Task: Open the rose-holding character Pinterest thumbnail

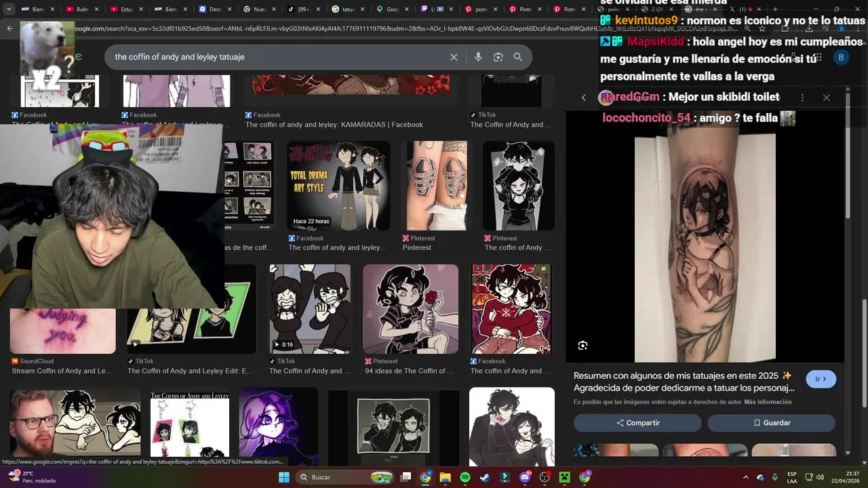Action: pyautogui.click(x=410, y=309)
